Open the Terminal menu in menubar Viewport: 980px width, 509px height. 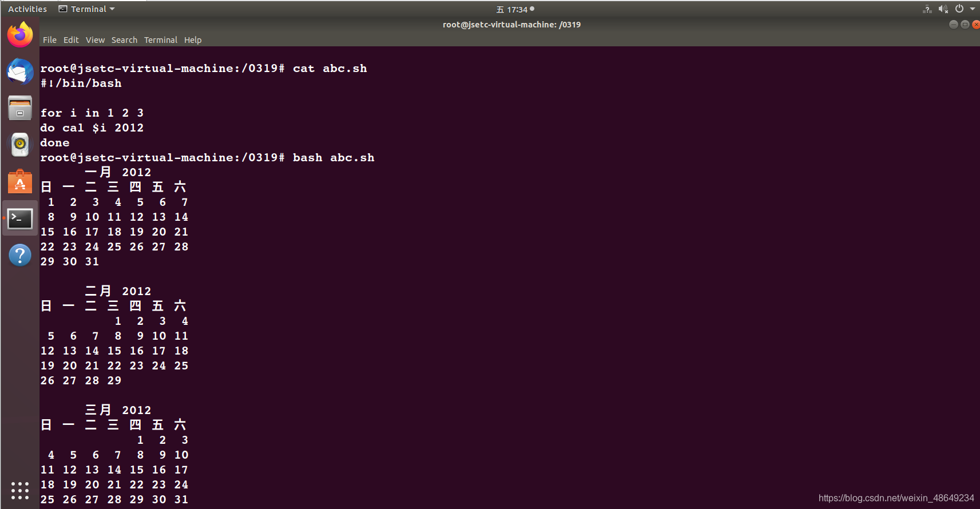coord(161,40)
